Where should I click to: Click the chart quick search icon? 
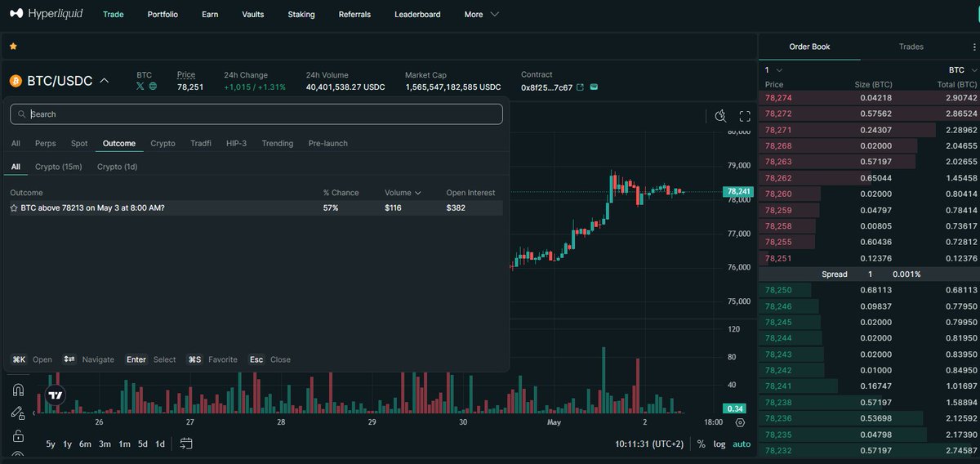pos(720,116)
